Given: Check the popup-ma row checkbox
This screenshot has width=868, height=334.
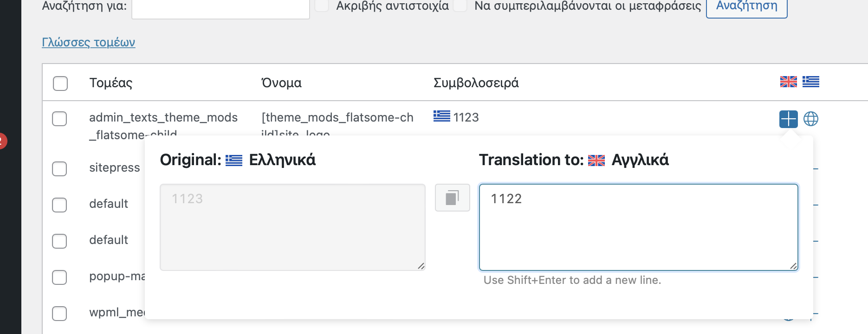Looking at the screenshot, I should (59, 277).
